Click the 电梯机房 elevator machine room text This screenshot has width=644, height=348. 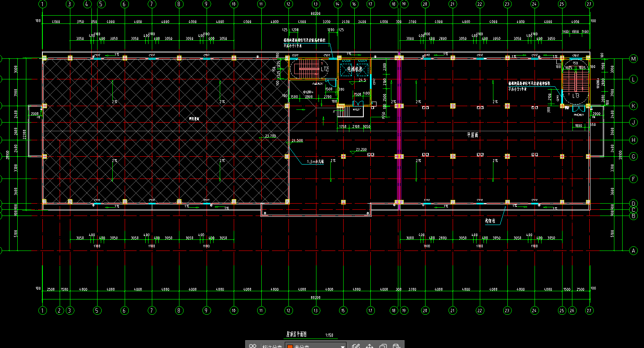(x=354, y=69)
